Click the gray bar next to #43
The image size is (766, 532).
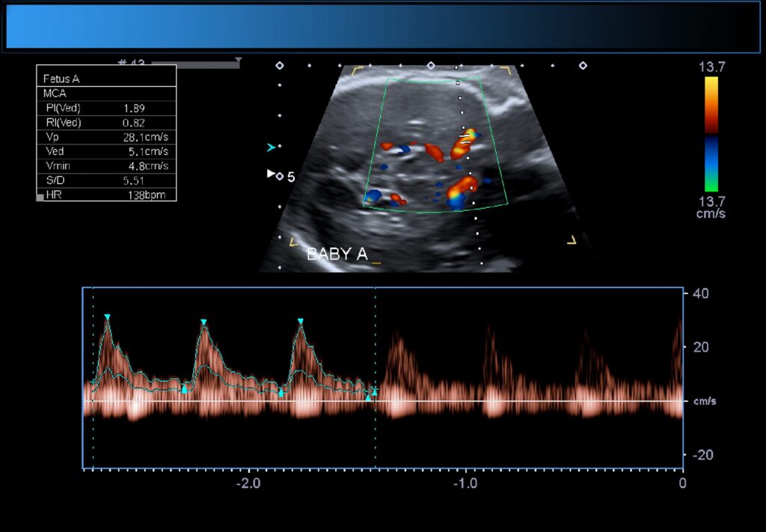pyautogui.click(x=194, y=65)
